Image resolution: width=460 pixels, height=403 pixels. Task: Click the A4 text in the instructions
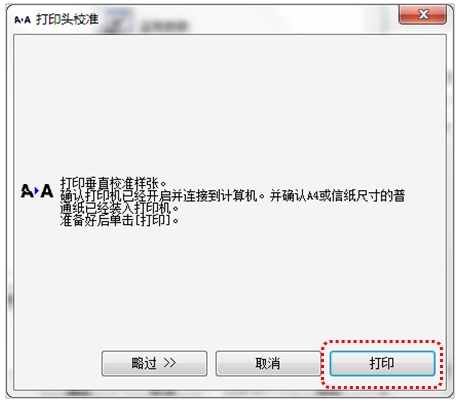point(313,196)
